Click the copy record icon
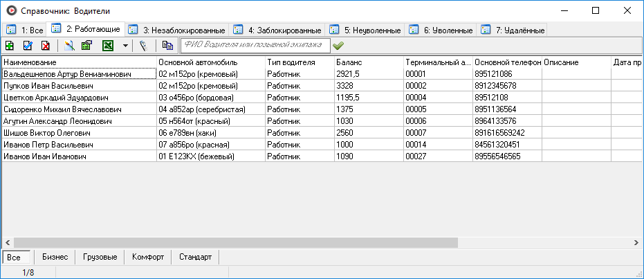This screenshot has height=279, width=644. pos(167,46)
